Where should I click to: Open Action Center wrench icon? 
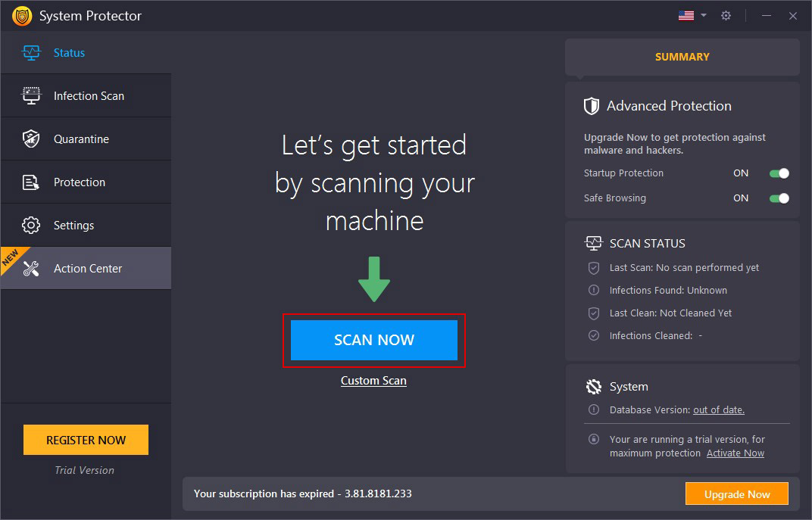tap(32, 268)
